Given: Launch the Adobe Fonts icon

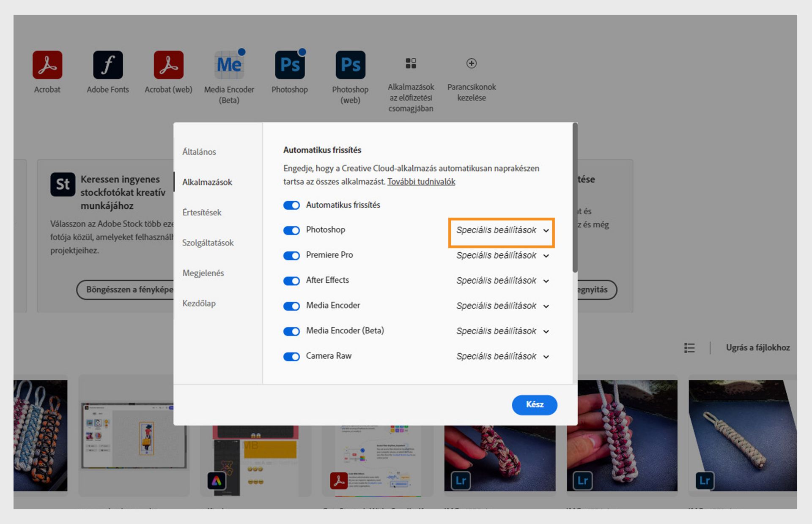Looking at the screenshot, I should pos(108,65).
